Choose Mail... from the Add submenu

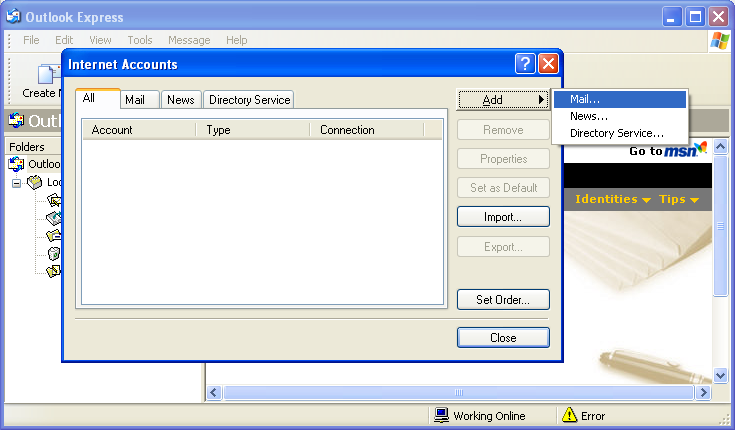(x=620, y=99)
